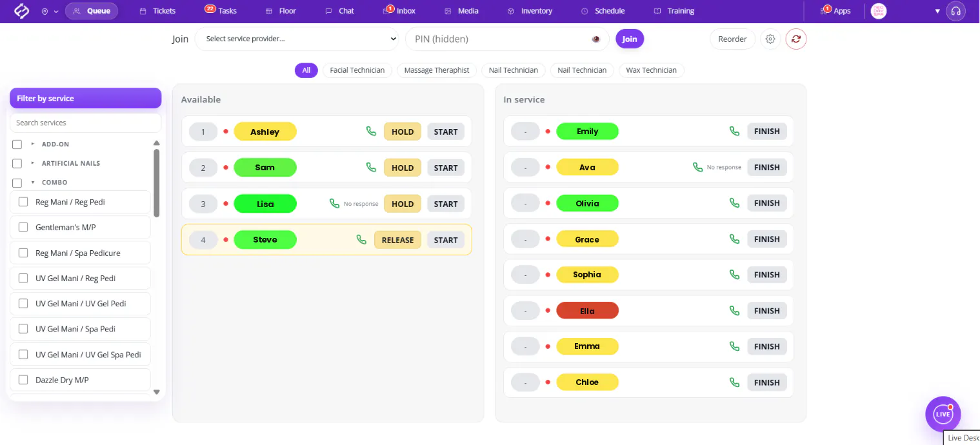This screenshot has width=980, height=445.
Task: Collapse the COMBO category
Action: click(33, 183)
